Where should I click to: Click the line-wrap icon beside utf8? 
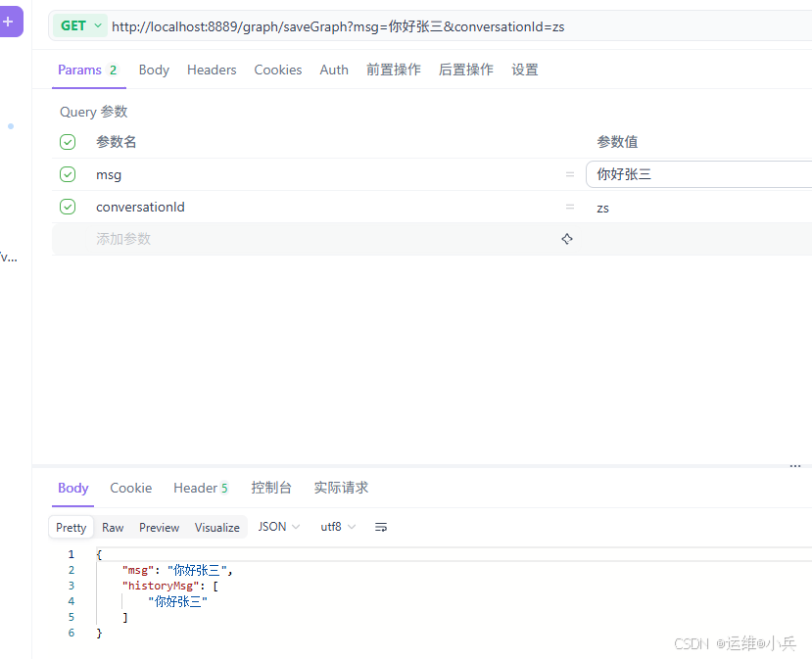click(381, 527)
